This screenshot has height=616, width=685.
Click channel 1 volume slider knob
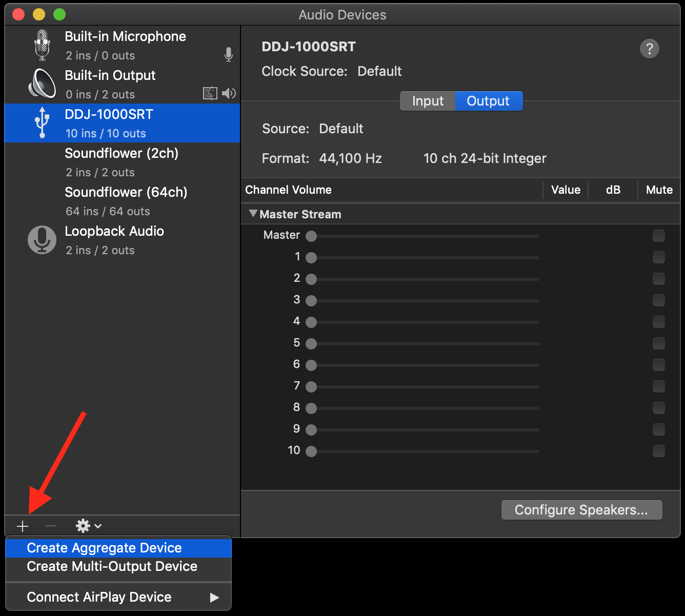(x=311, y=258)
